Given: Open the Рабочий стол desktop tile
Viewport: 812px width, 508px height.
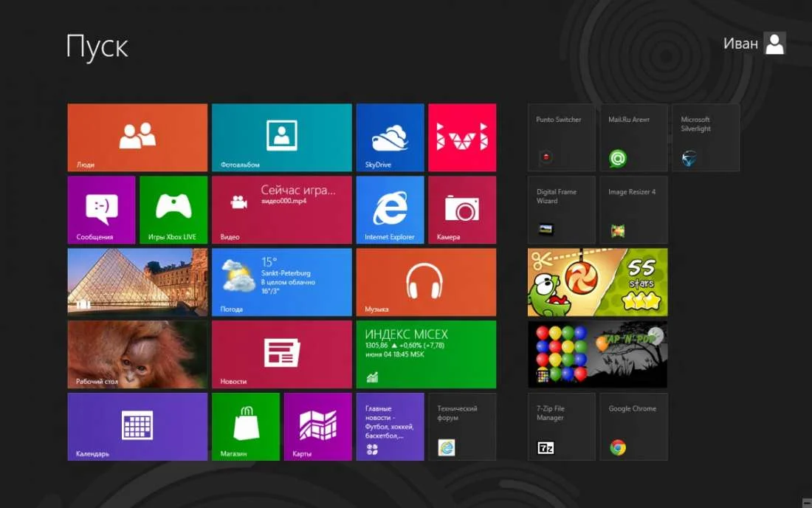Looking at the screenshot, I should tap(137, 354).
